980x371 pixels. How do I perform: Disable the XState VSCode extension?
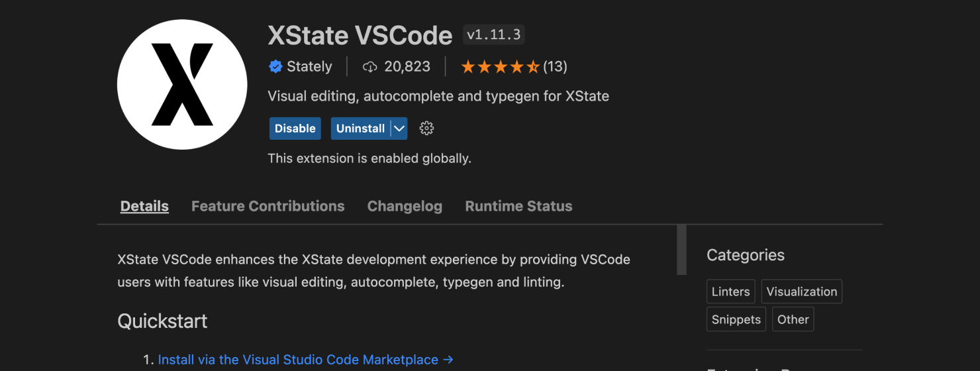(x=295, y=129)
